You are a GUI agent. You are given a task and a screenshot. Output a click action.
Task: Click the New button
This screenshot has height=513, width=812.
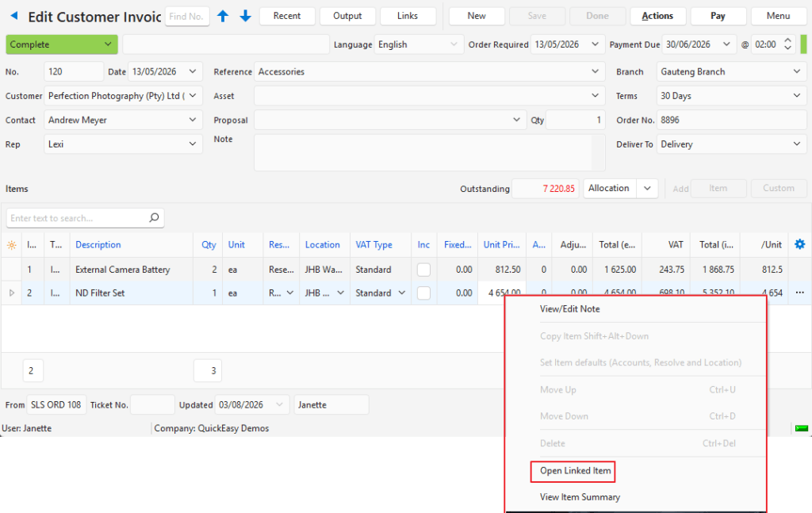tap(477, 16)
